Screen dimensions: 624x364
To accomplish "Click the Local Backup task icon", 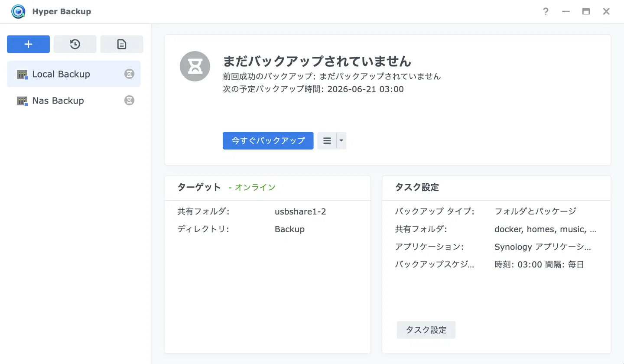I will coord(22,75).
